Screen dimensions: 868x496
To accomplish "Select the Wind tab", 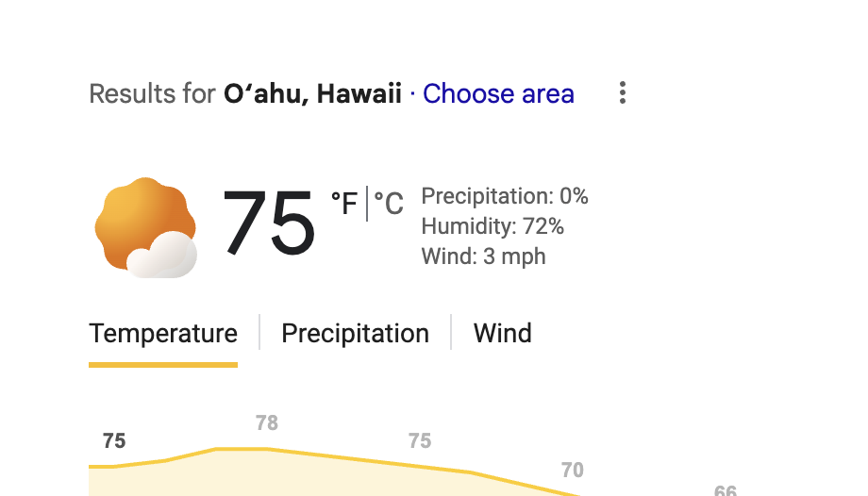I will point(502,334).
